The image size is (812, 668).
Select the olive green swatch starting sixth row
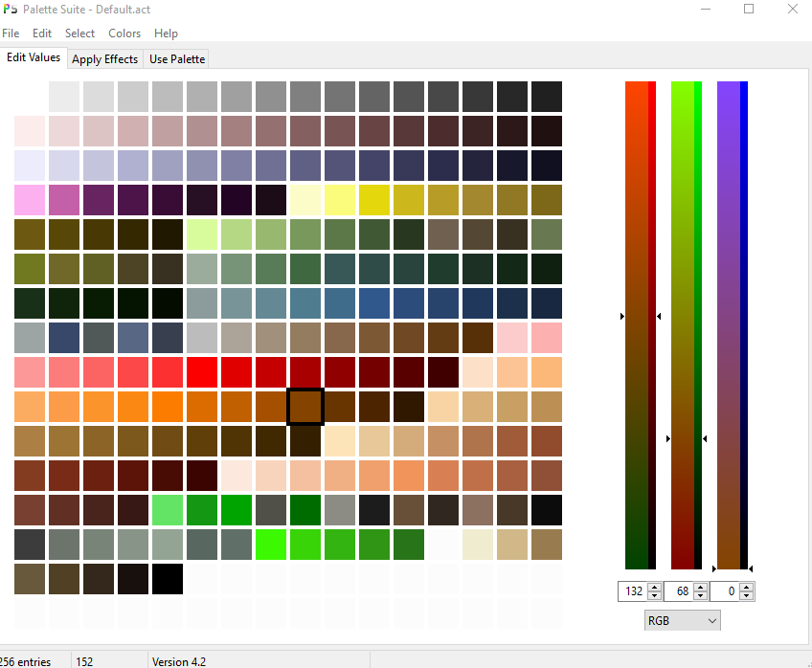30,269
